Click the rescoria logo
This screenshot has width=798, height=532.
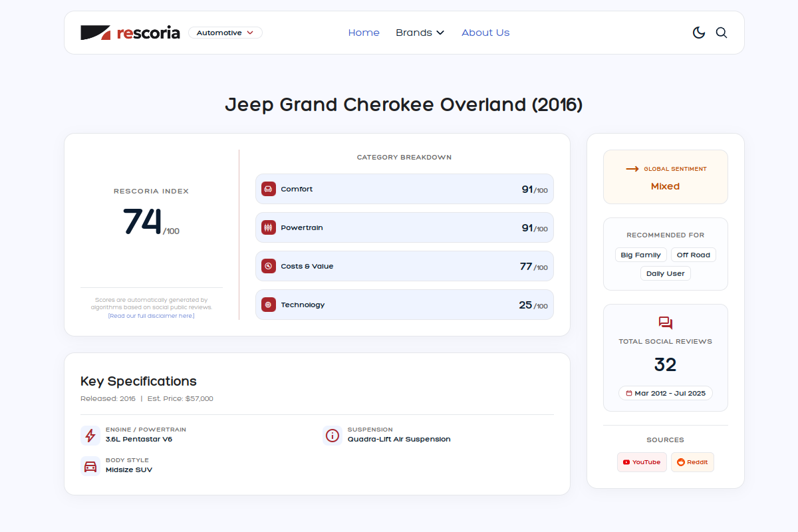pyautogui.click(x=130, y=33)
